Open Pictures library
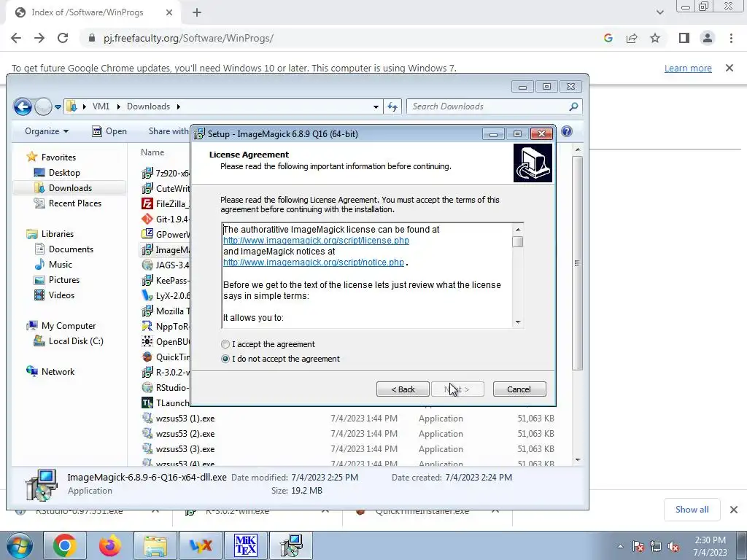 [64, 279]
